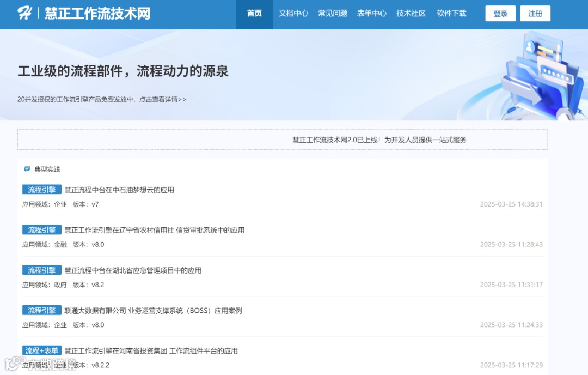Click the 典型实践 section icon
The image size is (588, 375).
(27, 170)
